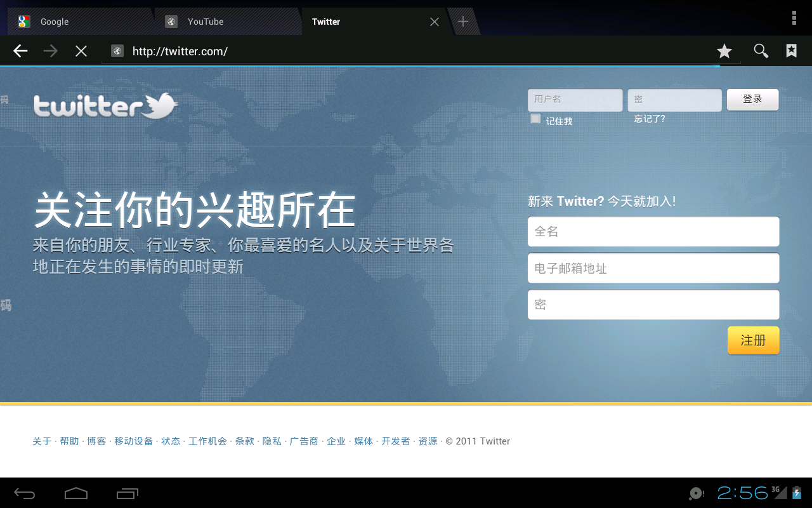Open the 广告商 footer link
This screenshot has width=812, height=508.
[x=304, y=441]
